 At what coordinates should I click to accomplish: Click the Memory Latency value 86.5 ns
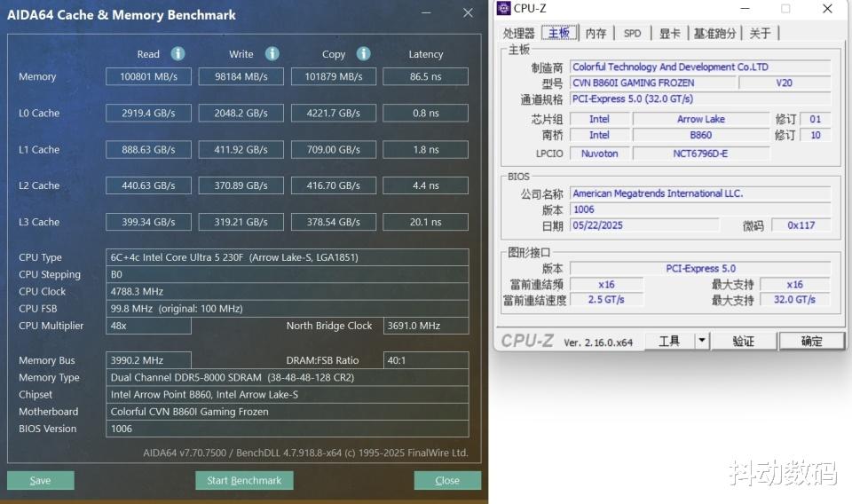pyautogui.click(x=425, y=76)
